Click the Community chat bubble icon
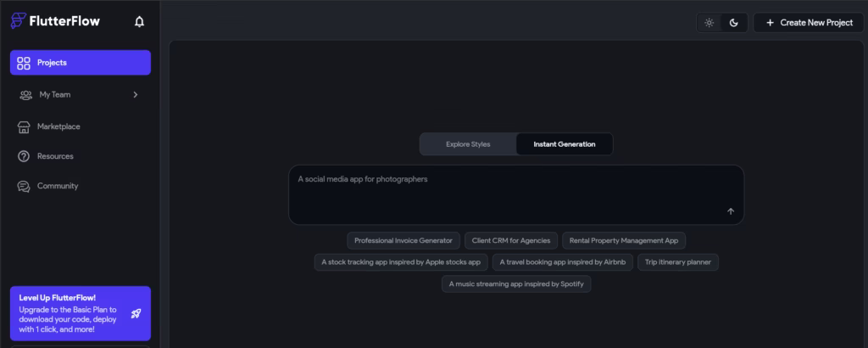This screenshot has width=868, height=348. click(x=24, y=186)
